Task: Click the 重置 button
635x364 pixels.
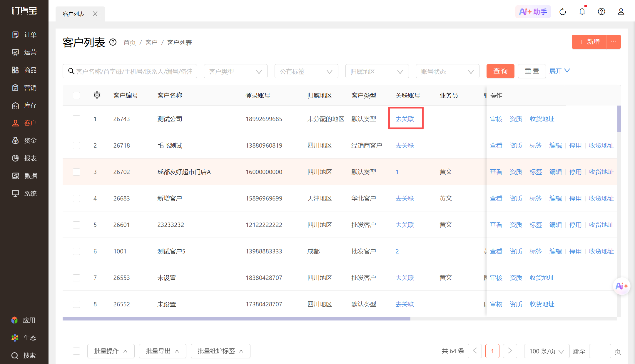Action: click(532, 71)
